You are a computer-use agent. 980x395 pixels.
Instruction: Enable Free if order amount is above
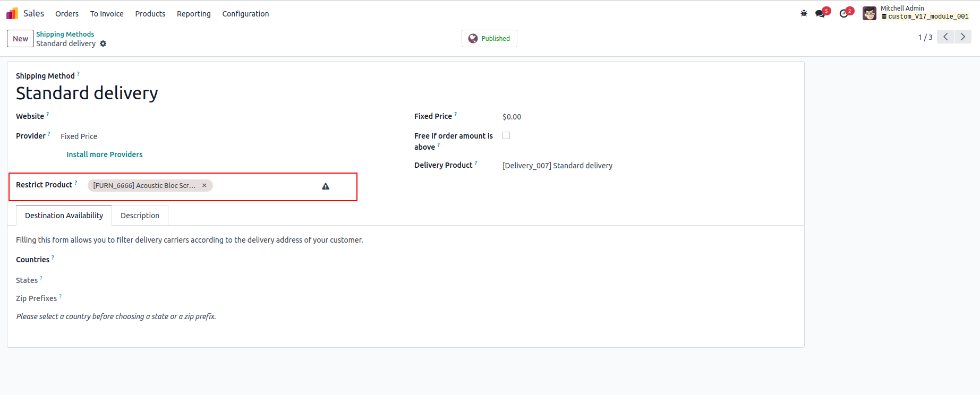(x=506, y=136)
